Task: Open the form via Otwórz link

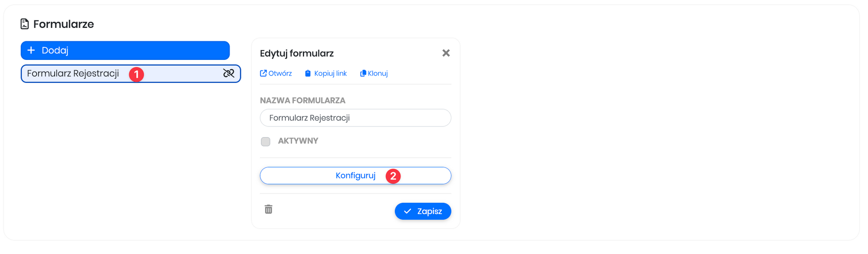Action: (x=280, y=73)
